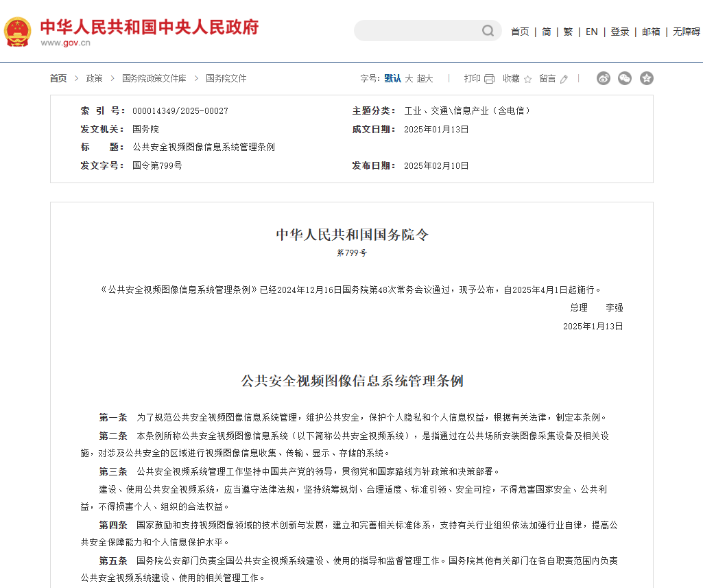703x588 pixels.
Task: Set font size to 超大
Action: [425, 78]
